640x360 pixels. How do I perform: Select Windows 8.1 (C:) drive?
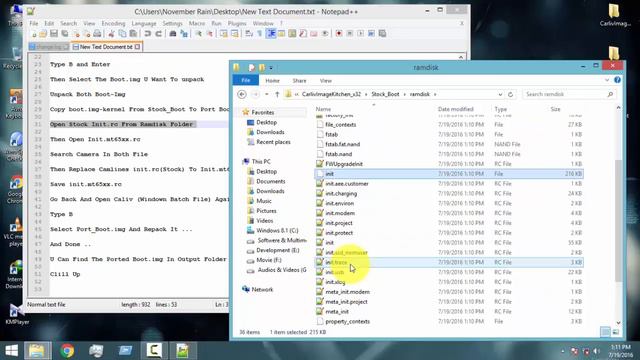click(x=277, y=231)
